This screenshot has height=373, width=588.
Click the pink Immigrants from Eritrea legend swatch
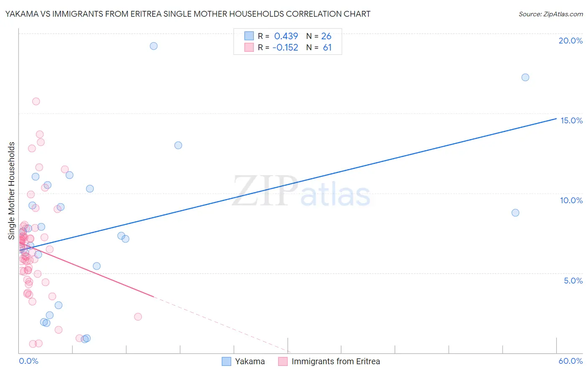283,361
